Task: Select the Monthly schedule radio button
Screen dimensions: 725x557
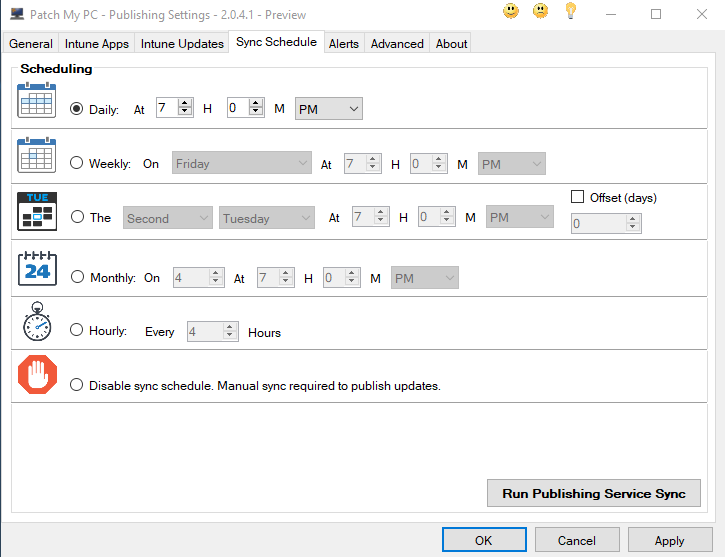Action: pyautogui.click(x=77, y=277)
